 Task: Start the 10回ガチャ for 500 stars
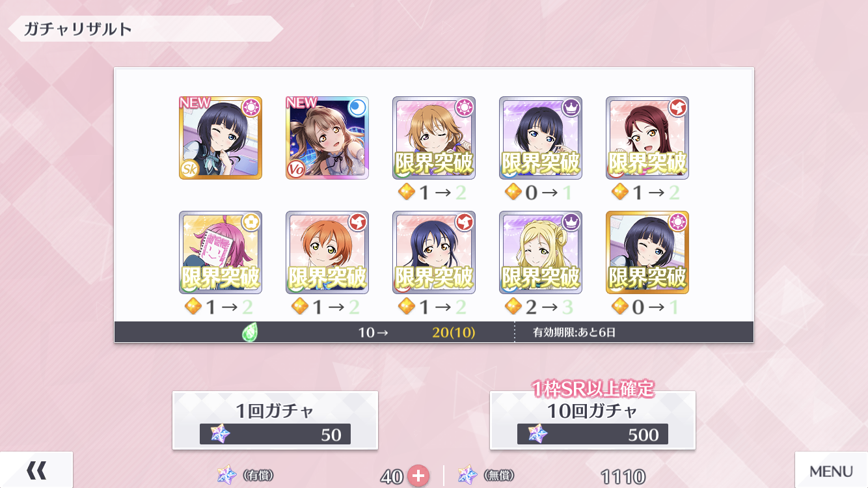(593, 420)
